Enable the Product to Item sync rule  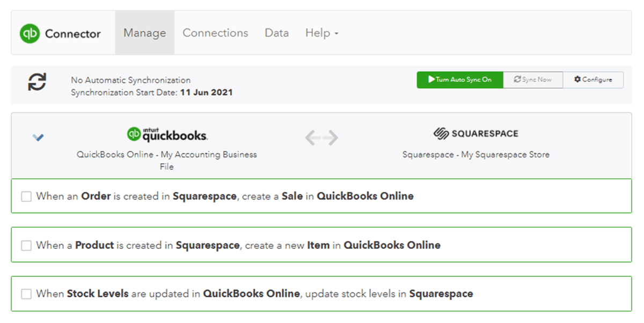pos(26,245)
